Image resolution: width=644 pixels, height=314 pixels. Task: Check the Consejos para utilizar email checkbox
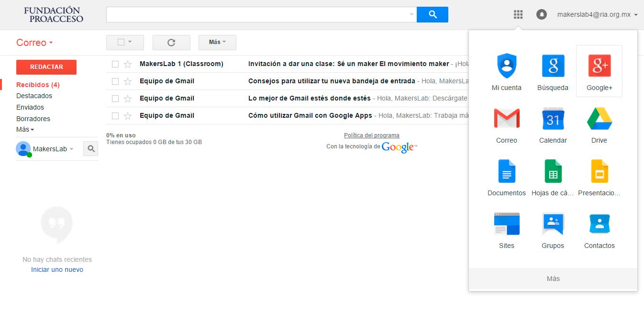click(115, 81)
